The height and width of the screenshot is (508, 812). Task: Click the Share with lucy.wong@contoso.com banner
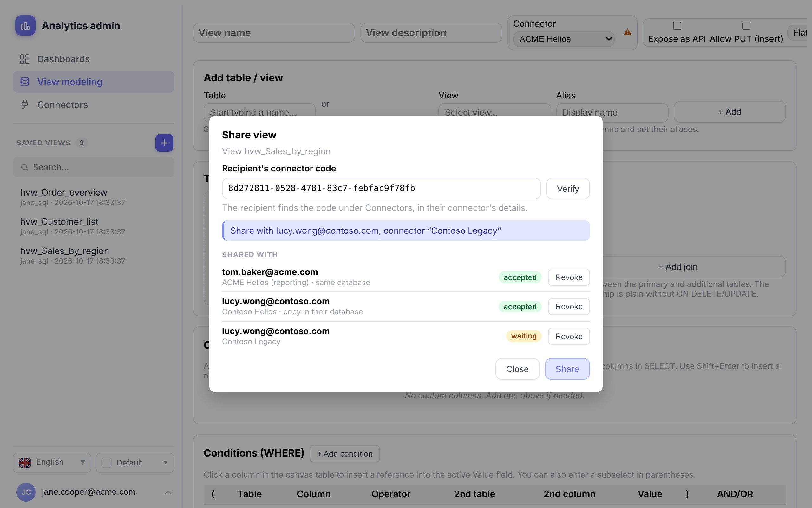click(x=406, y=231)
